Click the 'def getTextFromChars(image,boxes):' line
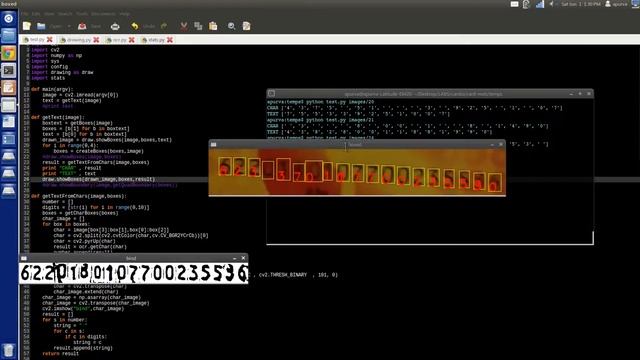This screenshot has width=640, height=360. [x=79, y=196]
